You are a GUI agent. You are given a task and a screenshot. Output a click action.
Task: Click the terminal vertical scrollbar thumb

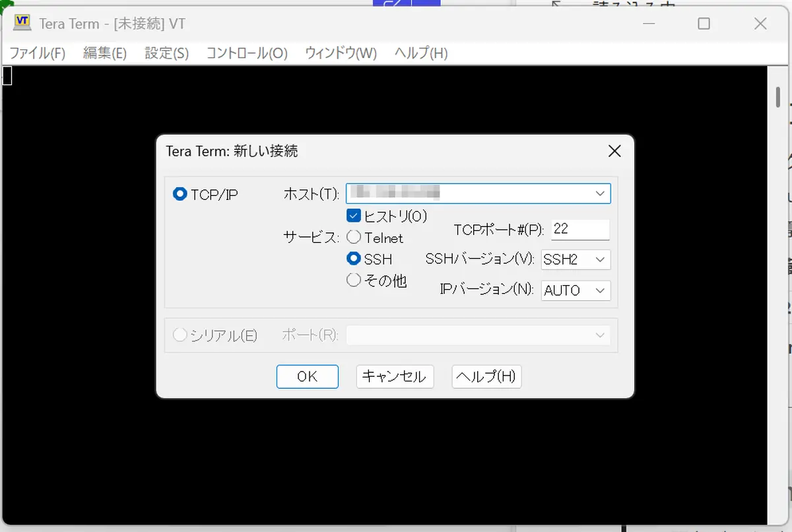tap(779, 98)
